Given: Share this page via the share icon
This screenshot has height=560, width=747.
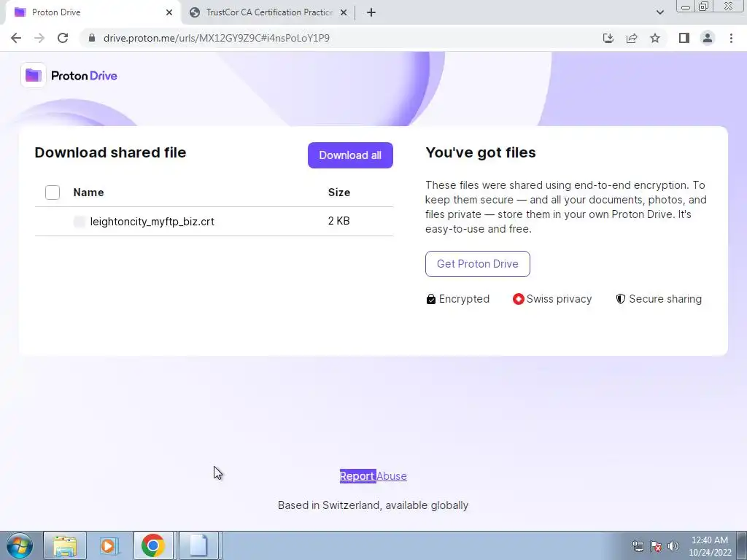Looking at the screenshot, I should pos(632,38).
